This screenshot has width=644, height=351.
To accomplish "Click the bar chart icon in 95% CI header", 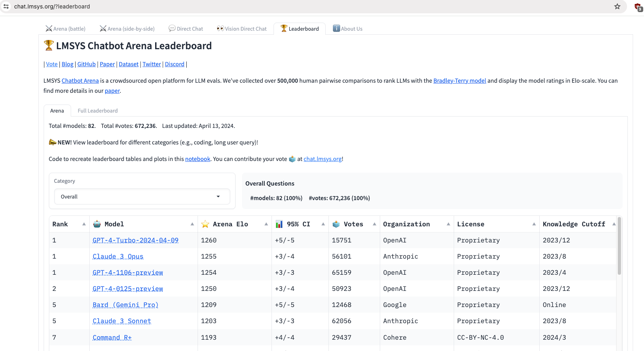I will (x=279, y=224).
